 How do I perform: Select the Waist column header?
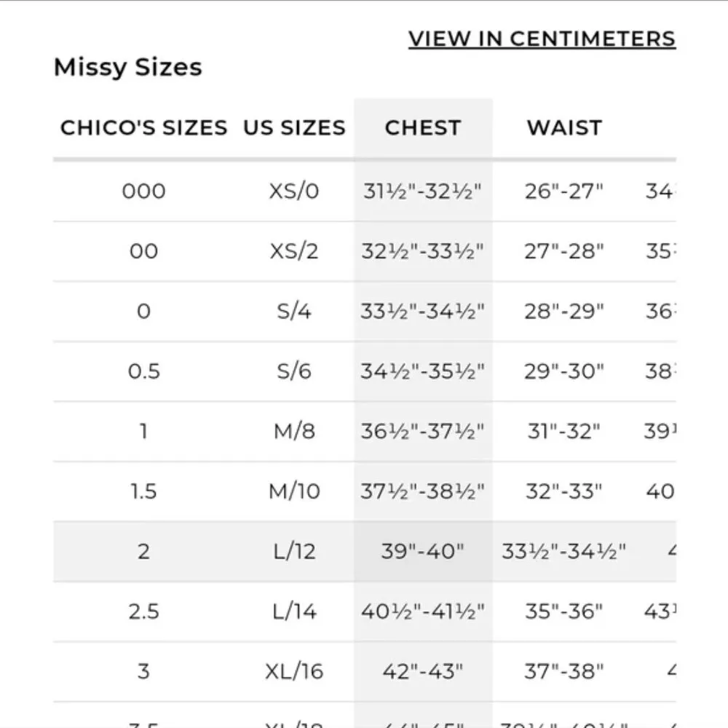pos(564,128)
